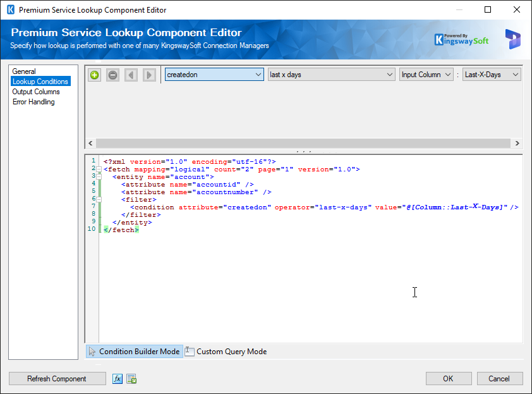Click the closing </filter> tag
The image size is (532, 394).
pos(141,214)
